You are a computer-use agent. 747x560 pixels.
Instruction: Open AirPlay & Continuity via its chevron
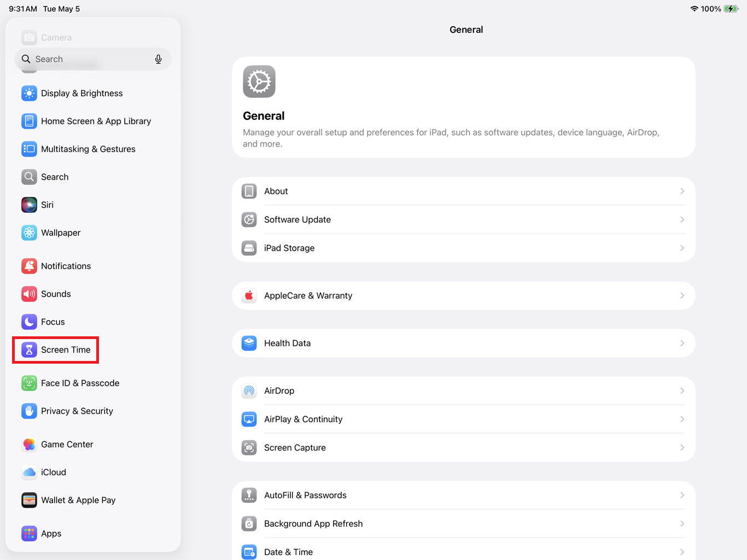[682, 419]
